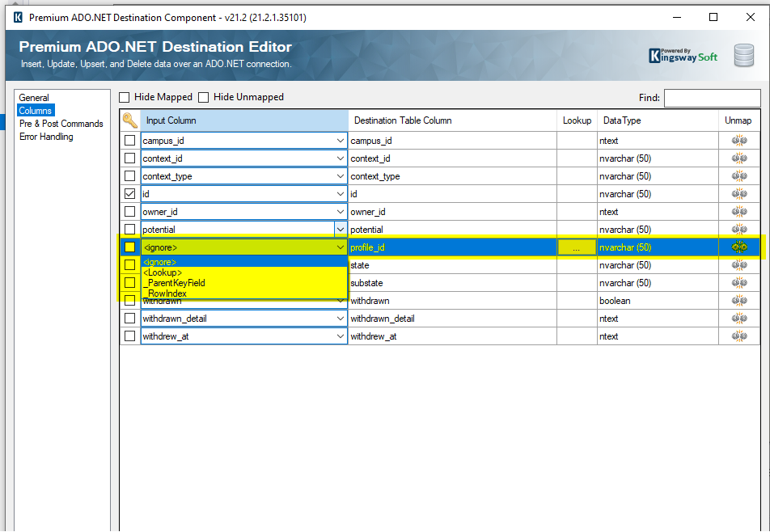The height and width of the screenshot is (532, 770).
Task: Enable the Hide Unmapped checkbox
Action: (x=203, y=97)
